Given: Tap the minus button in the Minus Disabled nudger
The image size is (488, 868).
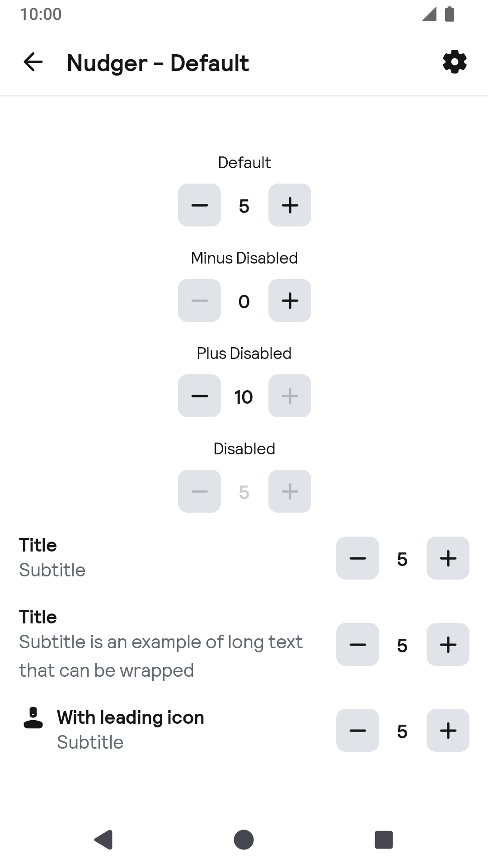Looking at the screenshot, I should [199, 301].
